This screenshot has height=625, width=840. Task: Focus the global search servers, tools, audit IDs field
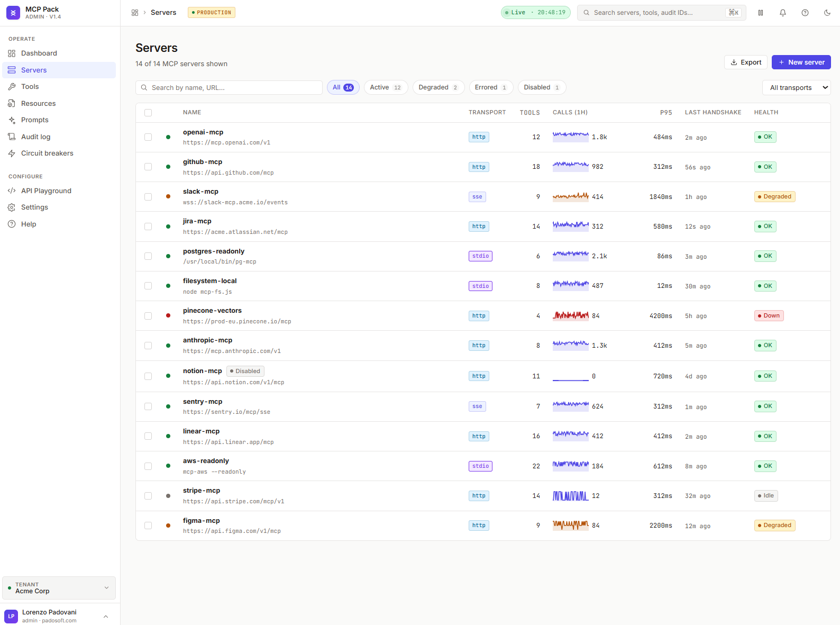click(662, 13)
